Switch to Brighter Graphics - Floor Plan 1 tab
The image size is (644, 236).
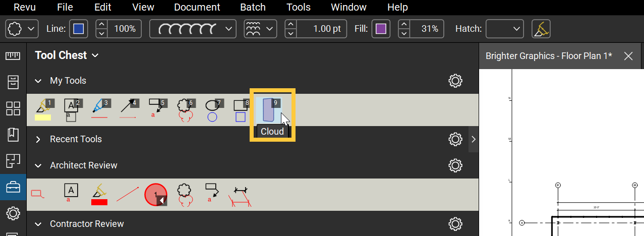coord(549,56)
